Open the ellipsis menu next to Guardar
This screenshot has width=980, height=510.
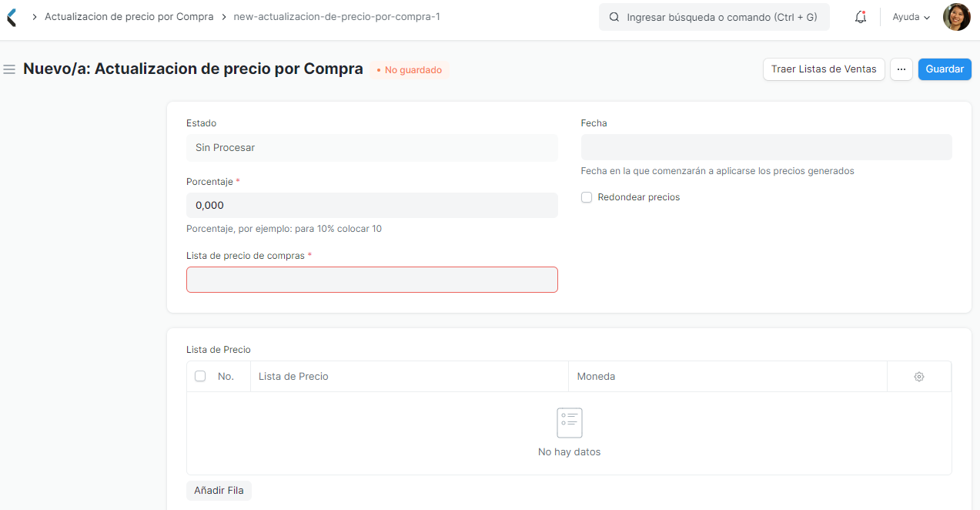pos(901,69)
